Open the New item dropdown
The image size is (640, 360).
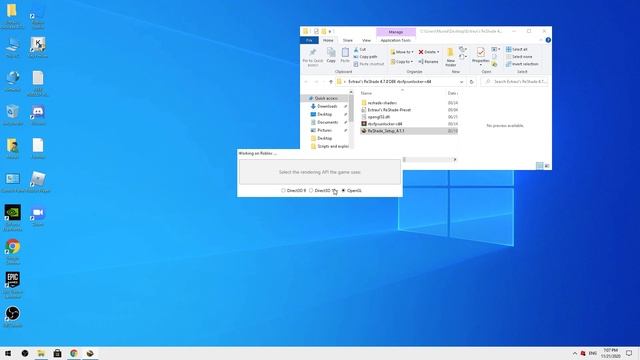point(463,49)
